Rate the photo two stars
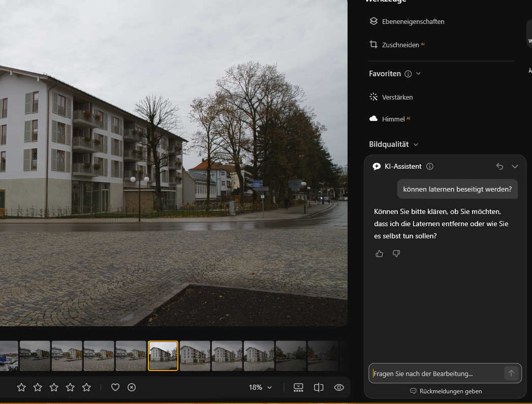The width and height of the screenshot is (532, 404). point(38,387)
